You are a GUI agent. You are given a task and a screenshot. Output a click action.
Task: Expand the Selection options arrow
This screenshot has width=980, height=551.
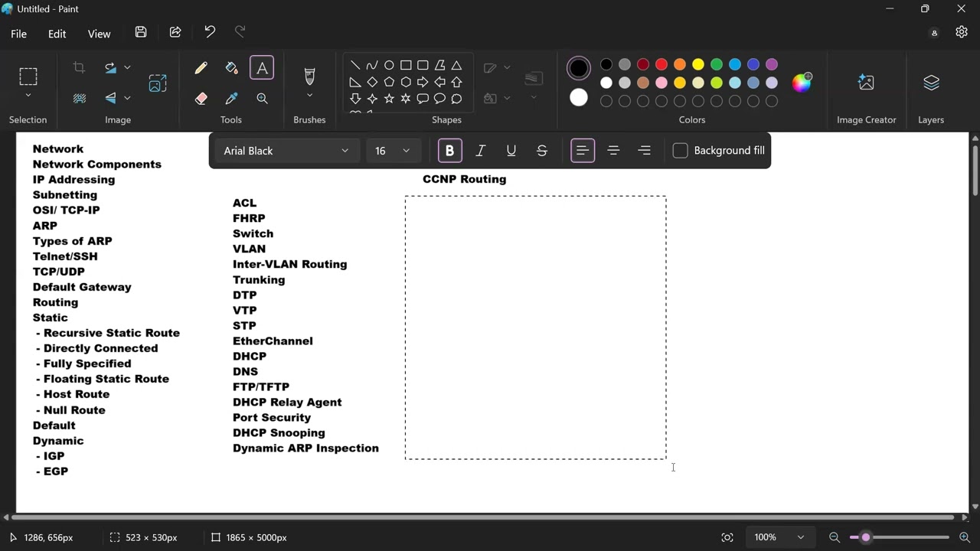click(x=28, y=96)
